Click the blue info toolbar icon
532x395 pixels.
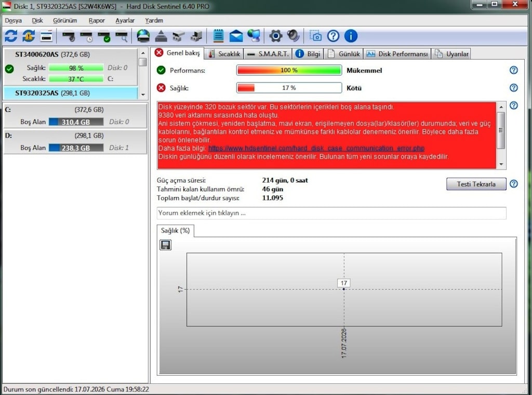(x=351, y=36)
